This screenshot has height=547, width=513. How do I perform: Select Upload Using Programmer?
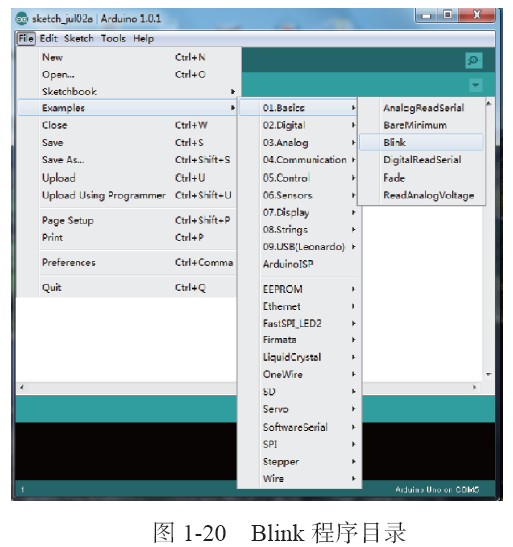(127, 195)
